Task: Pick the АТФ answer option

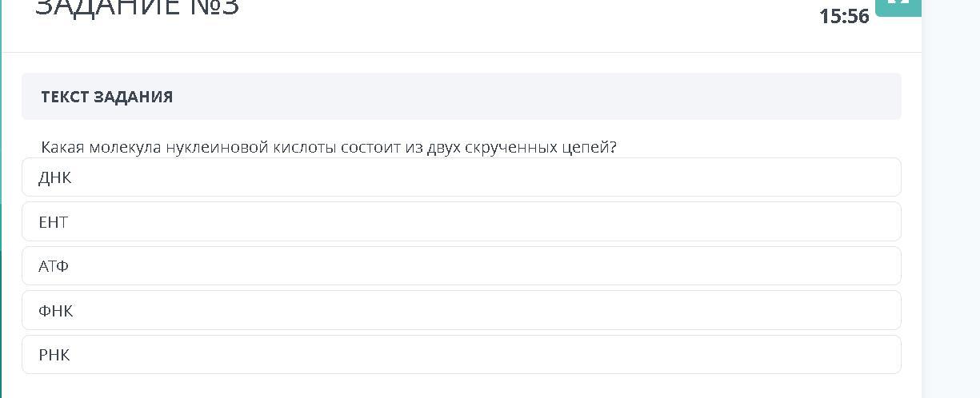Action: click(461, 266)
